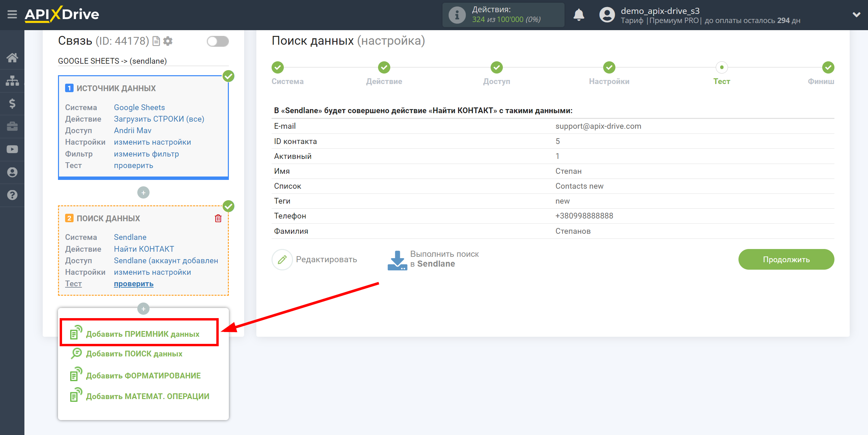Open profile sidebar icon

[x=12, y=172]
